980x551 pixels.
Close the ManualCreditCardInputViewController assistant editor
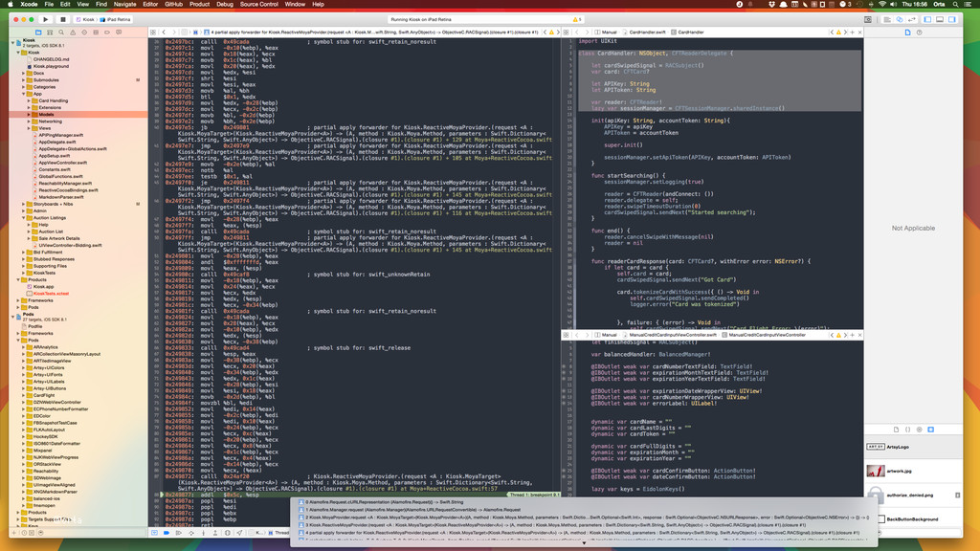[860, 335]
